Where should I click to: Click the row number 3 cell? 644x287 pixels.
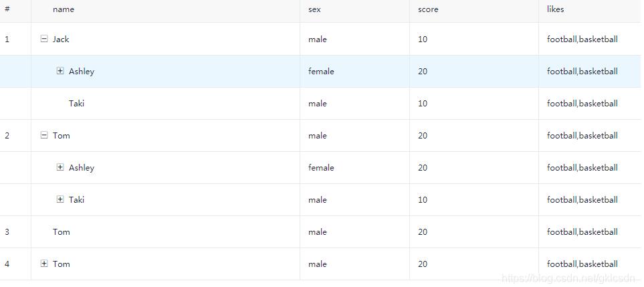point(7,231)
